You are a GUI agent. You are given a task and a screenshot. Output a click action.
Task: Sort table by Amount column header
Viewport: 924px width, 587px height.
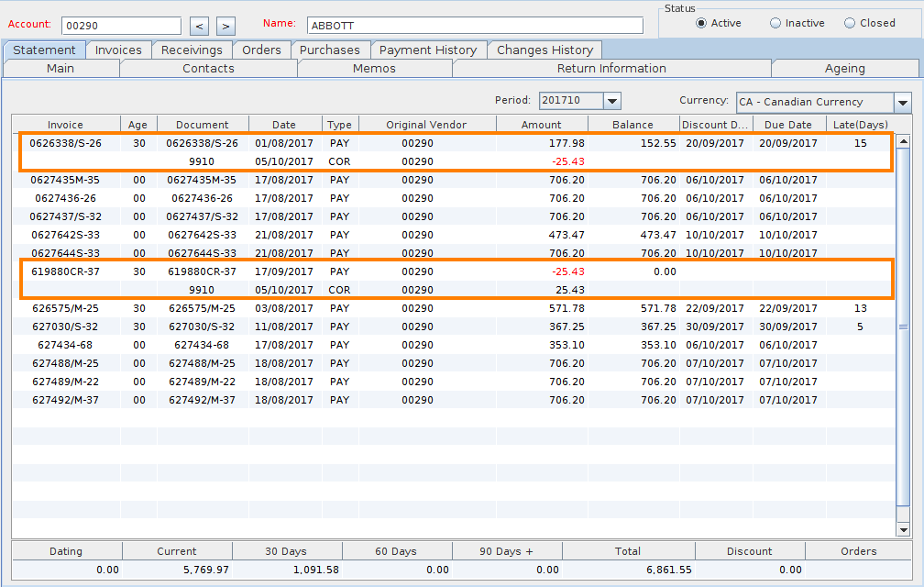coord(541,125)
